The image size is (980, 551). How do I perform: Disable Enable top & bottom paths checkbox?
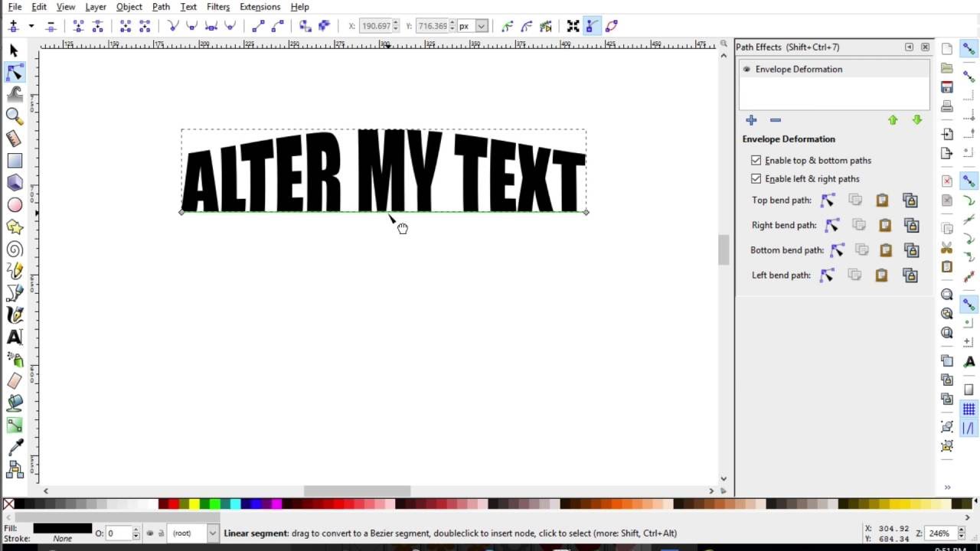coord(756,161)
